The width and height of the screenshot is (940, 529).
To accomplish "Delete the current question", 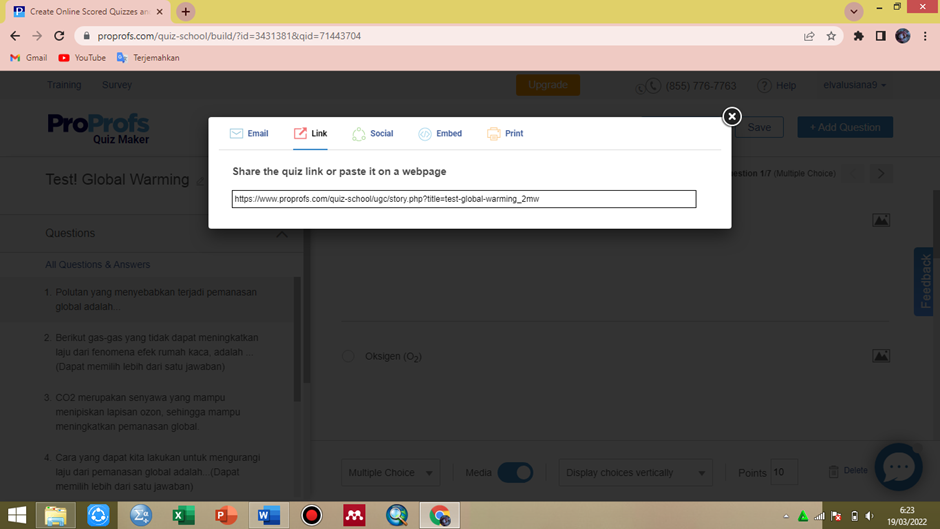I will (848, 471).
